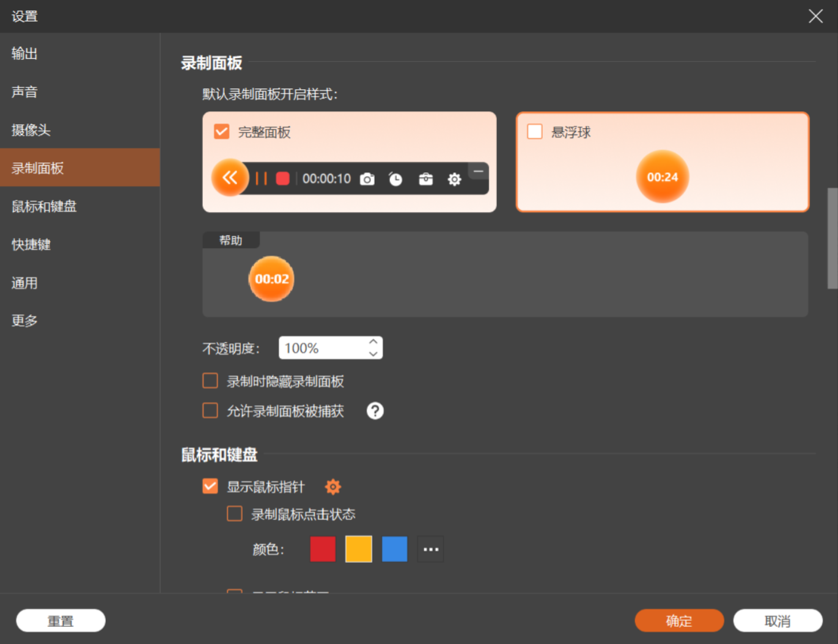Click the 颜色 label
Screen dimensions: 838x644
coord(268,549)
